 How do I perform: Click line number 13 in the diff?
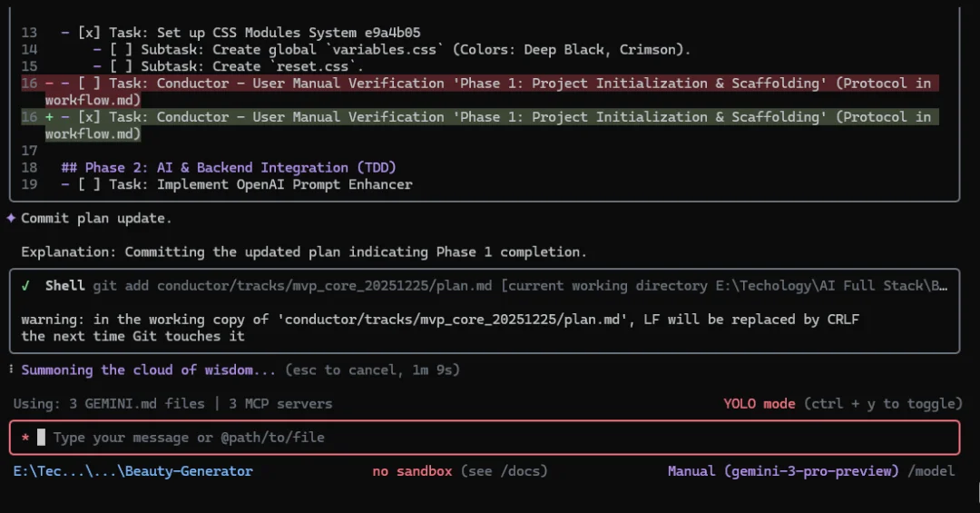pyautogui.click(x=29, y=33)
